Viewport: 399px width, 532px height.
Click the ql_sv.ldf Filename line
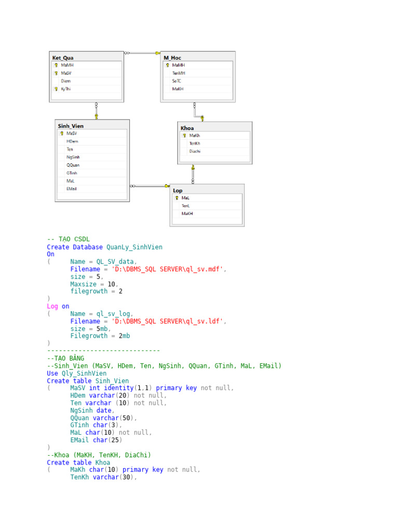tap(148, 321)
